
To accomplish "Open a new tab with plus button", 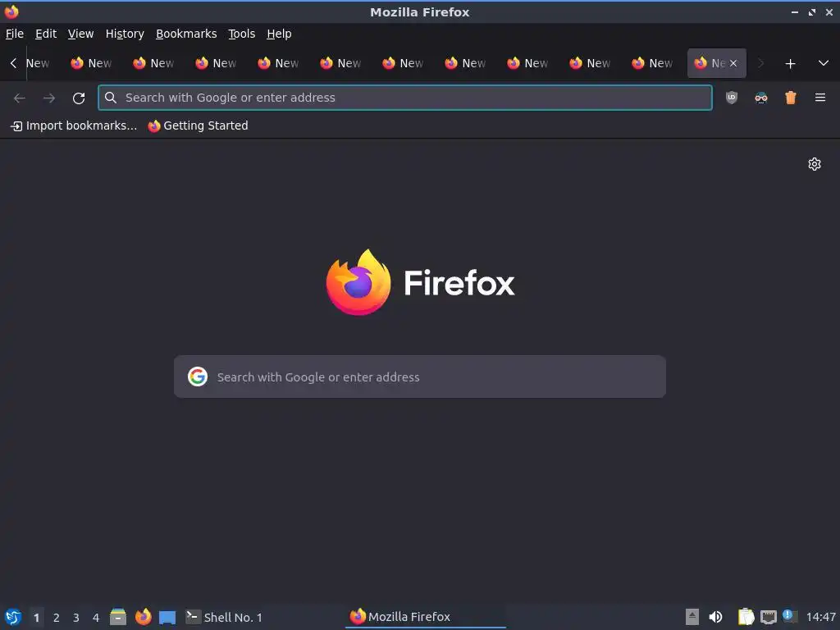I will [x=790, y=64].
